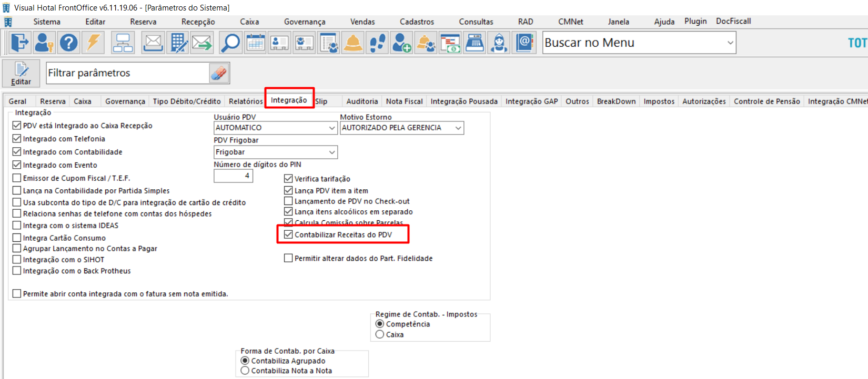Click the exit door icon in toolbar
The image size is (868, 379).
click(x=19, y=43)
